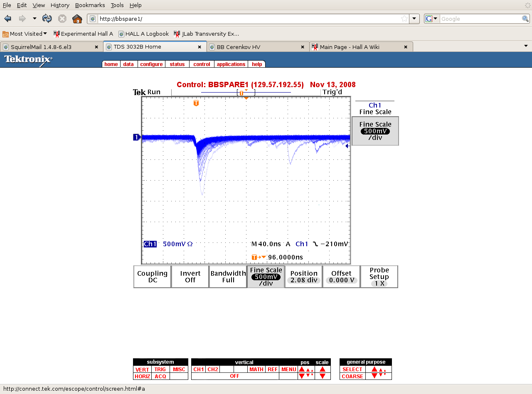Click the Stop loading icon

coord(62,19)
